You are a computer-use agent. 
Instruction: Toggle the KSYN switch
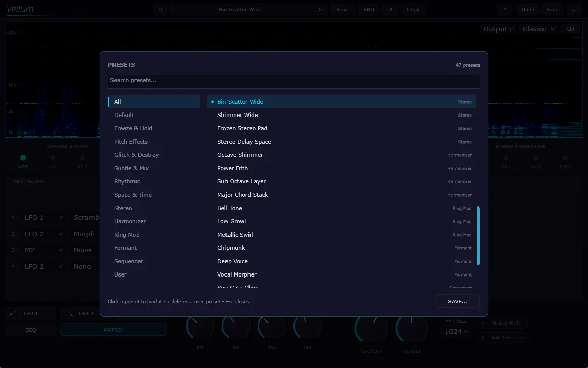[535, 158]
